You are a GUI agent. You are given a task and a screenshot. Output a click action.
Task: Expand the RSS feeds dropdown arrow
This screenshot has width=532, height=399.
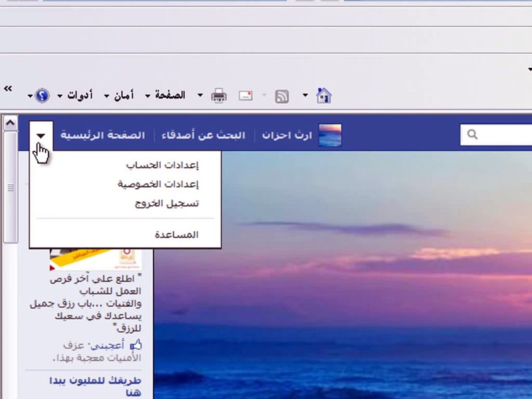[264, 95]
